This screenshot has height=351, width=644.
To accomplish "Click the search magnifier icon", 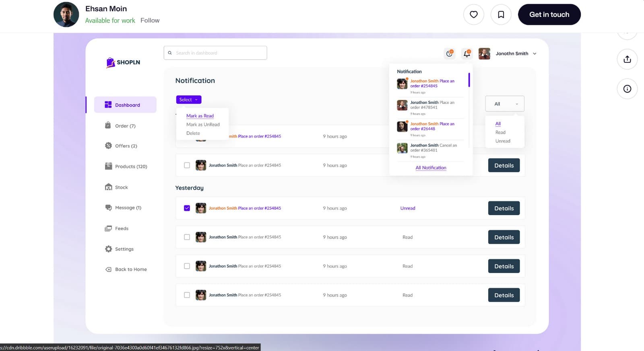I will [170, 53].
